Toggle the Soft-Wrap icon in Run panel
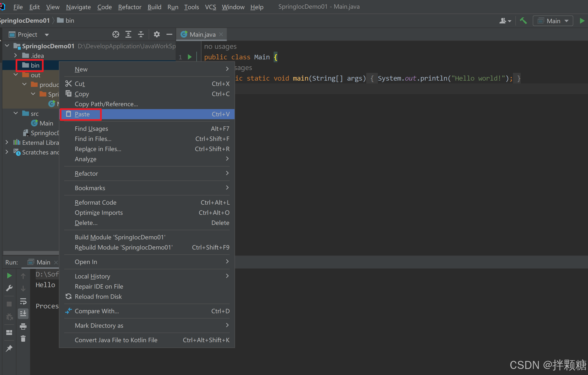588x375 pixels. 23,301
